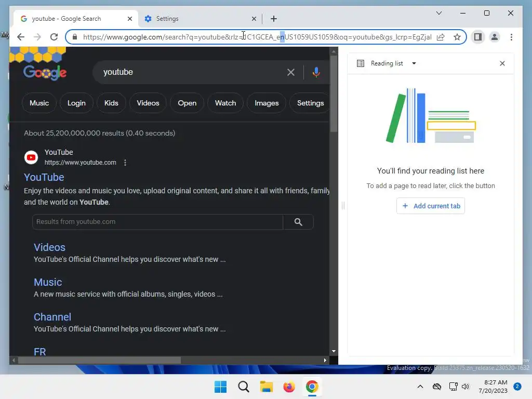Go back using the browser back arrow
The height and width of the screenshot is (399, 532).
pos(21,37)
